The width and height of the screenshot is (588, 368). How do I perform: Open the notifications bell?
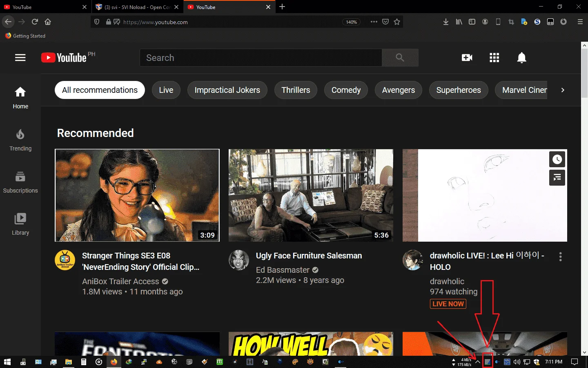[x=521, y=58]
